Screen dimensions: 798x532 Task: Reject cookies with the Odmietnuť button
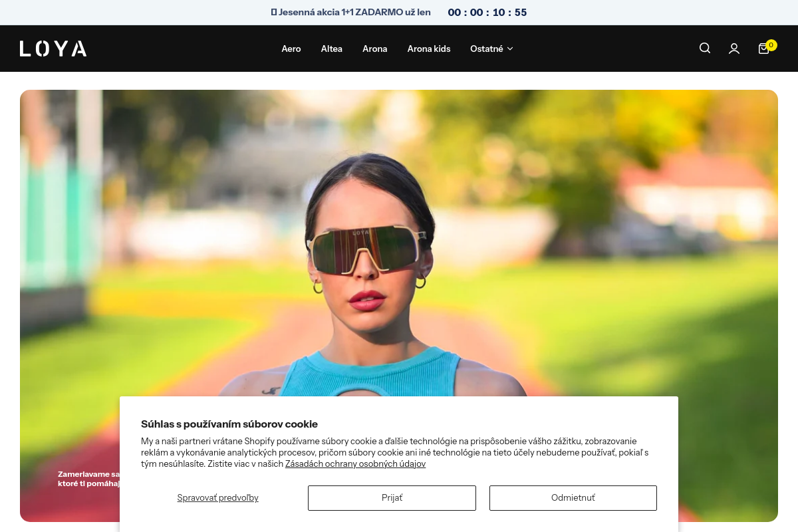(573, 498)
